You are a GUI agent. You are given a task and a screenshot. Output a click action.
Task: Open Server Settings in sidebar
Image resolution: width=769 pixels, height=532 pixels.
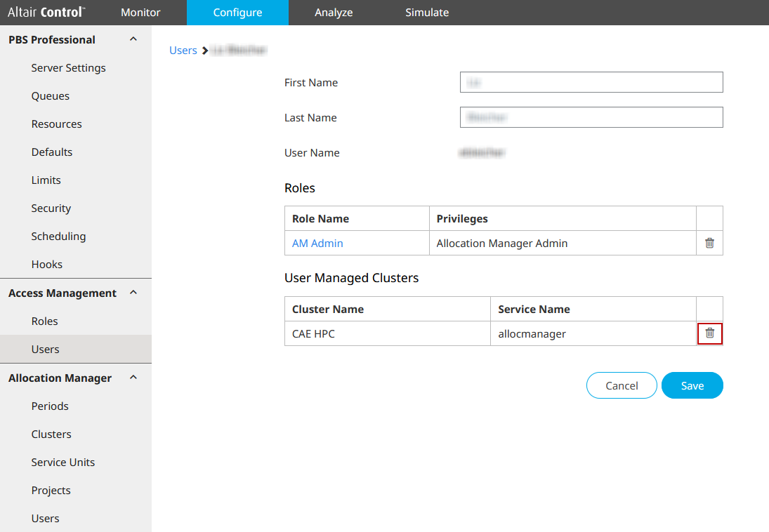(68, 68)
